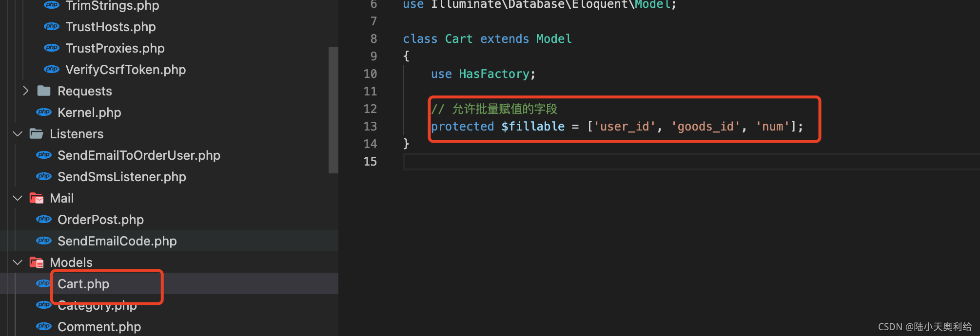Click the Listeners open-folder icon

[x=37, y=133]
